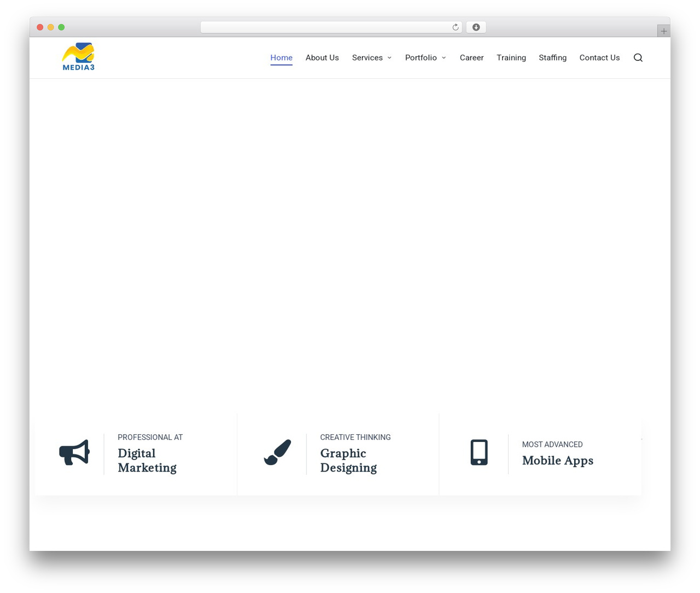700x593 pixels.
Task: Click the 'MOST ADVANCED' label
Action: (x=552, y=444)
